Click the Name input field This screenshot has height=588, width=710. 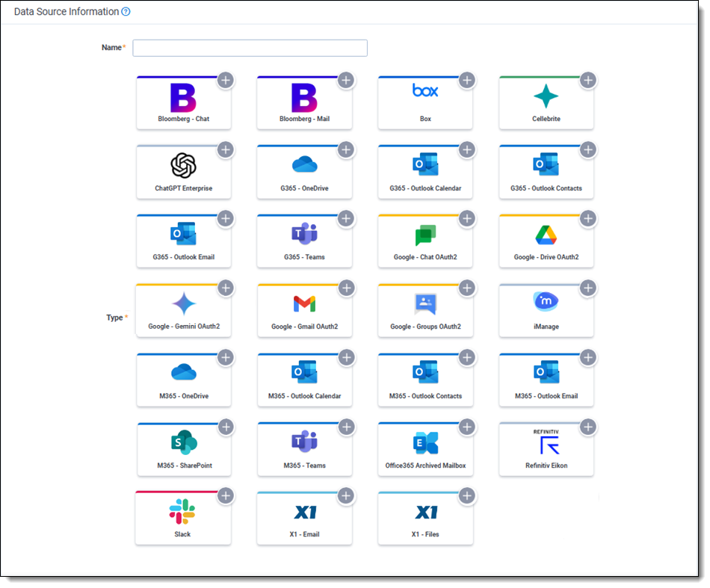point(250,48)
